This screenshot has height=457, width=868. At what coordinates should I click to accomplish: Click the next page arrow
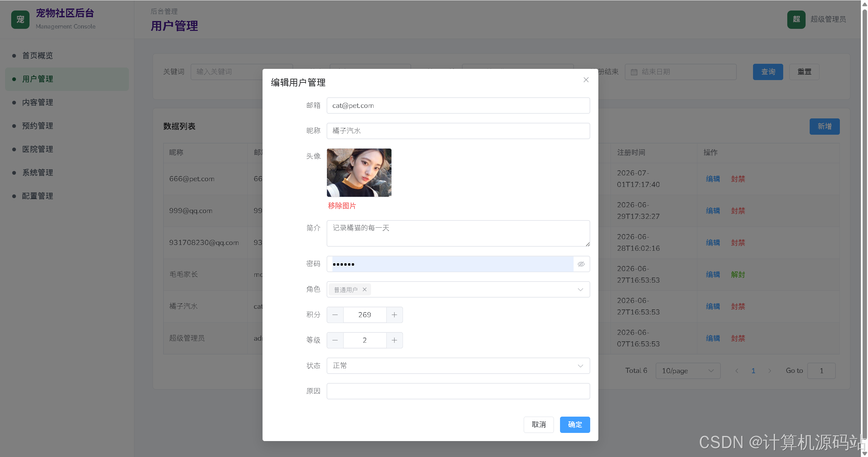(770, 371)
